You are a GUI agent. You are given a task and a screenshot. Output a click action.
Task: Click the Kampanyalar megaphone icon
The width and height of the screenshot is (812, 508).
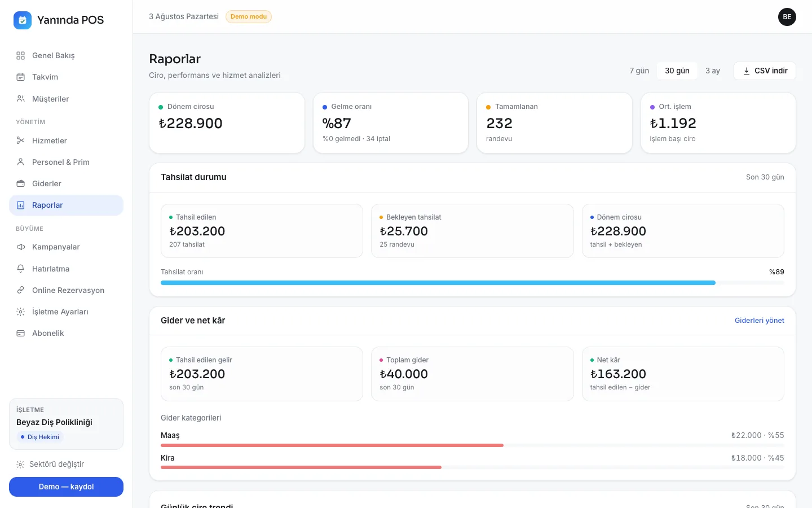point(21,247)
